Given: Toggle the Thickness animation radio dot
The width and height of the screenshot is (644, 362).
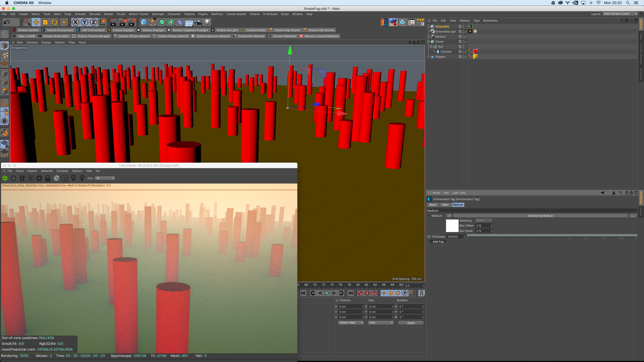Looking at the screenshot, I should [429, 237].
